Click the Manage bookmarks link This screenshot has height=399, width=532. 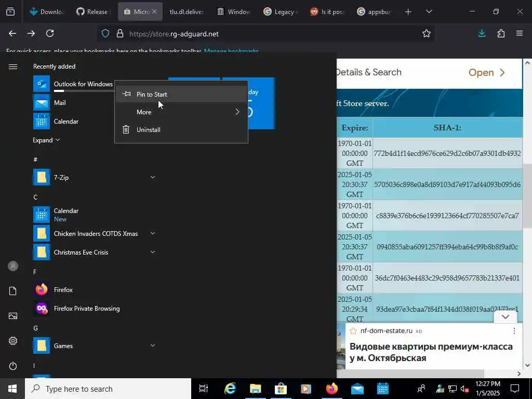(231, 51)
